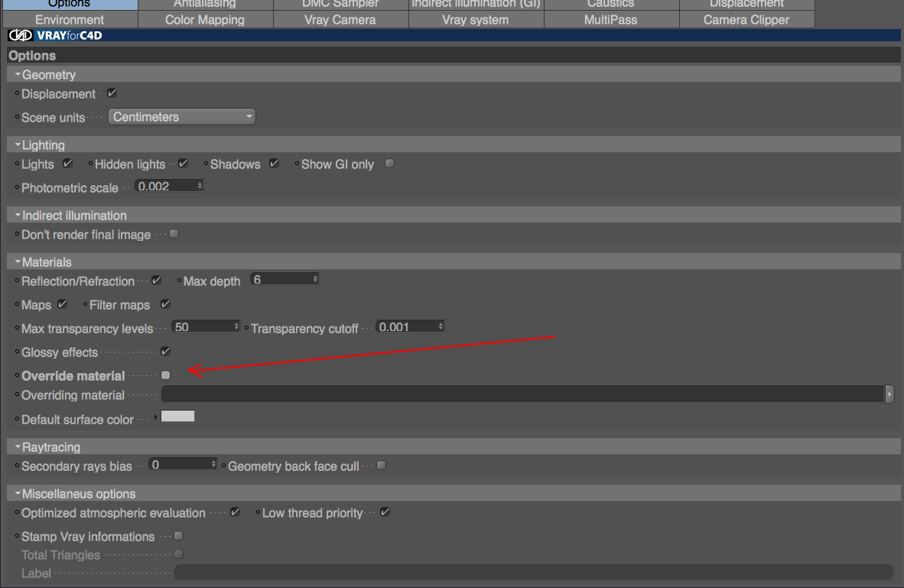904x588 pixels.
Task: Disable the Hidden lights checkbox
Action: point(184,164)
